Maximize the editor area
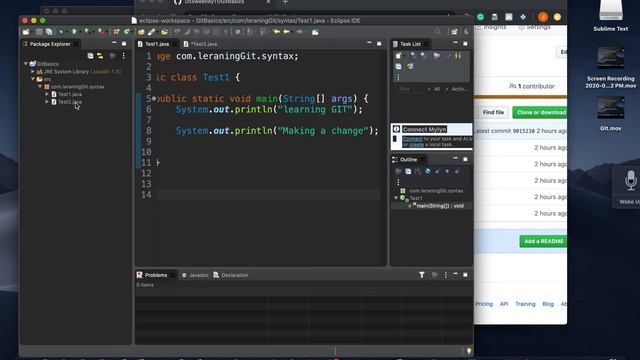 coord(379,43)
